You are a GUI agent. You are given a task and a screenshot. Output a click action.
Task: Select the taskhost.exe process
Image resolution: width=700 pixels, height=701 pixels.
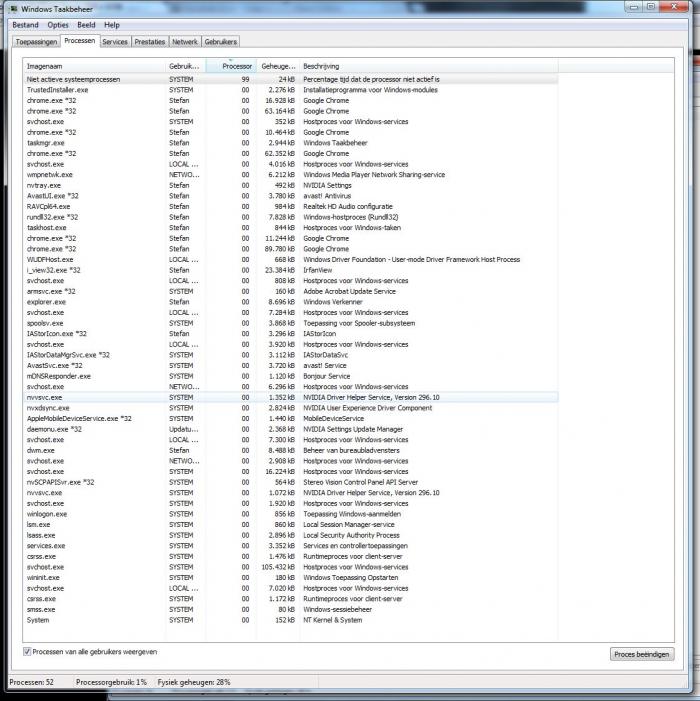click(x=291, y=228)
